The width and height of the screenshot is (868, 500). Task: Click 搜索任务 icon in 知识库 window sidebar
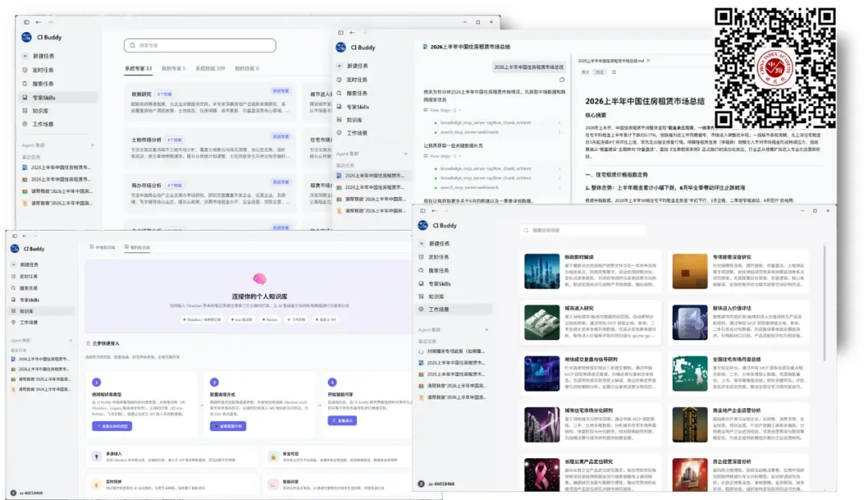click(14, 288)
